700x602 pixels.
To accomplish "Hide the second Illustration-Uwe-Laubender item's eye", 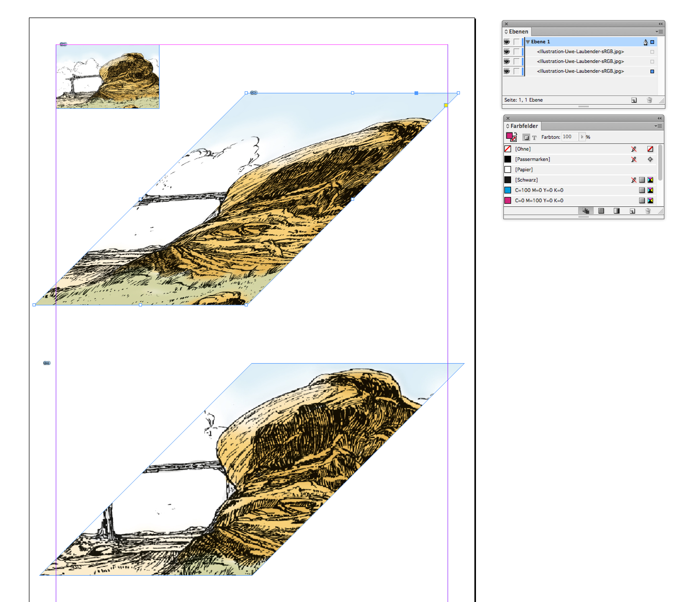I will click(507, 61).
